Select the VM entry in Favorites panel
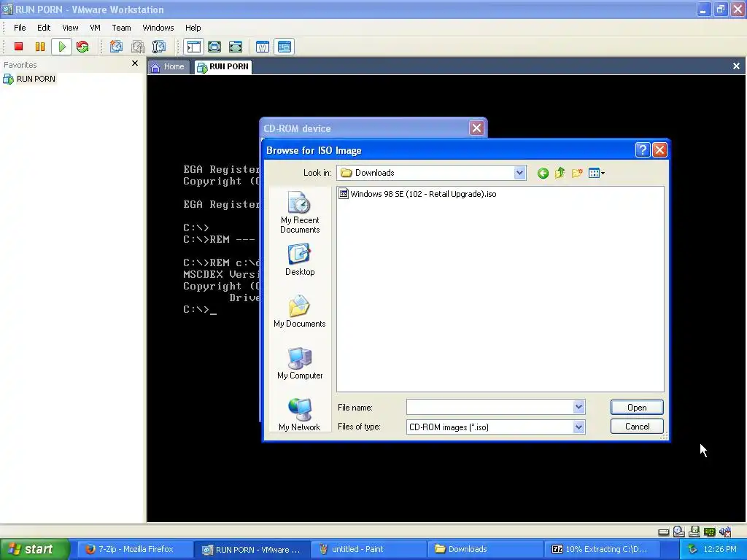Viewport: 747px width, 560px height. tap(29, 79)
